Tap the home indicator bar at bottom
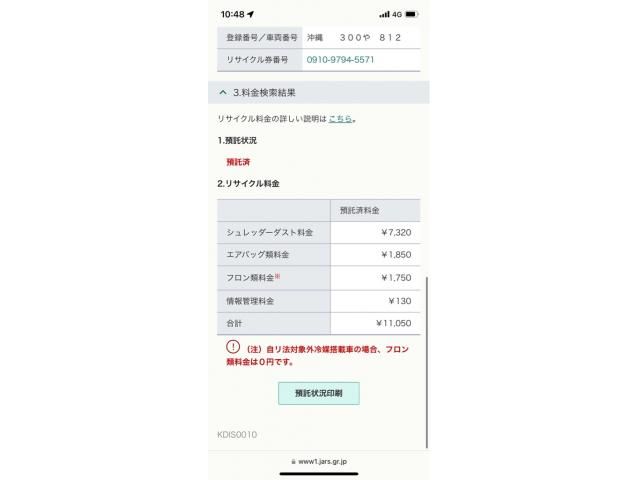Viewport: 640px width, 480px height. click(x=319, y=473)
